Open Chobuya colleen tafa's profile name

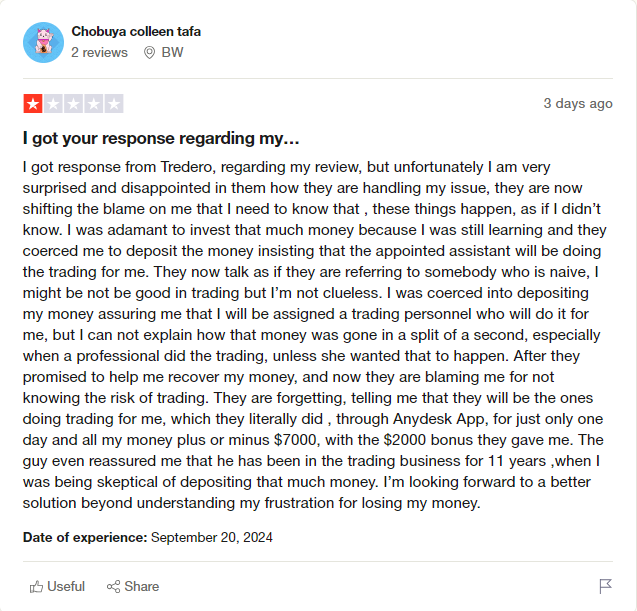point(136,31)
